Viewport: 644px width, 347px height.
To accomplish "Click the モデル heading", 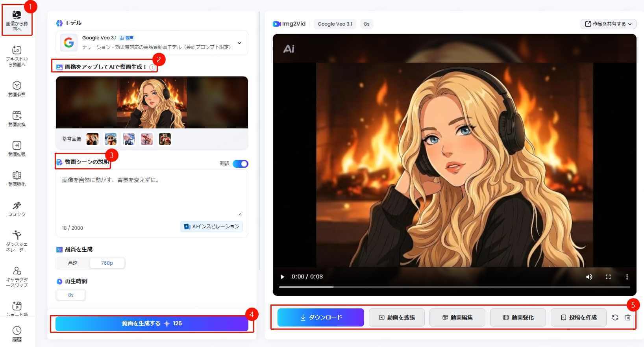I will click(x=73, y=23).
